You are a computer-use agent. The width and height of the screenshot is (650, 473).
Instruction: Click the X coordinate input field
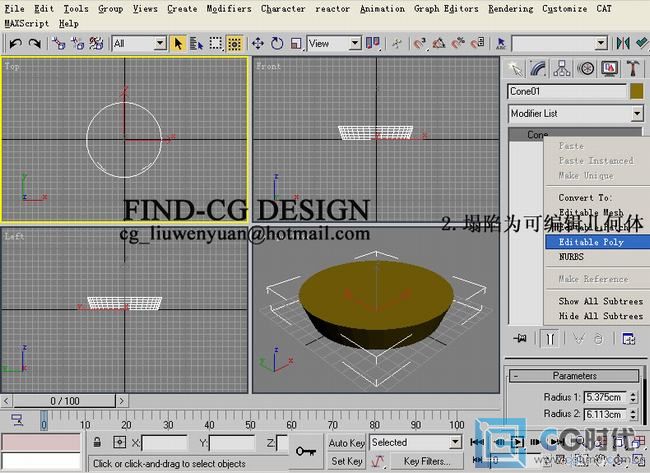point(165,443)
